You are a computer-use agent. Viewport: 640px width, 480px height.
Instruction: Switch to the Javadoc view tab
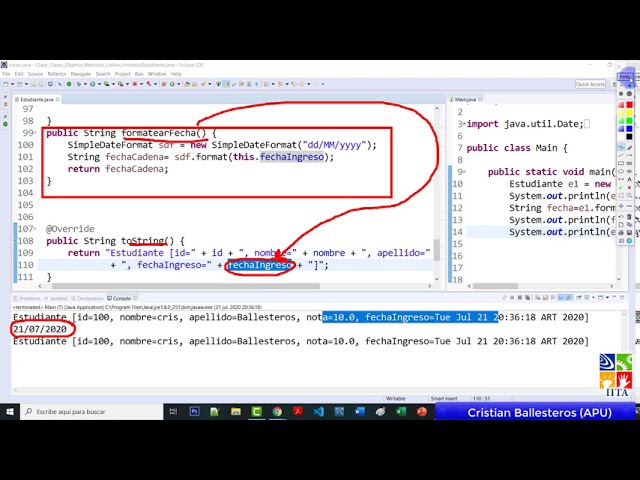coord(56,298)
